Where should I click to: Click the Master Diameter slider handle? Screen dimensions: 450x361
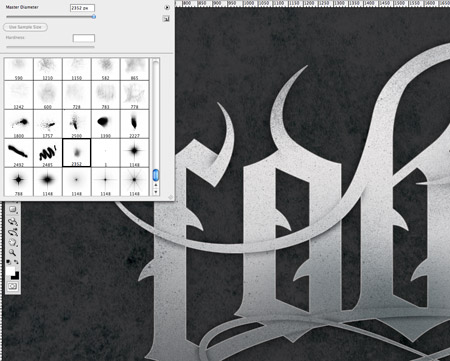(x=94, y=16)
